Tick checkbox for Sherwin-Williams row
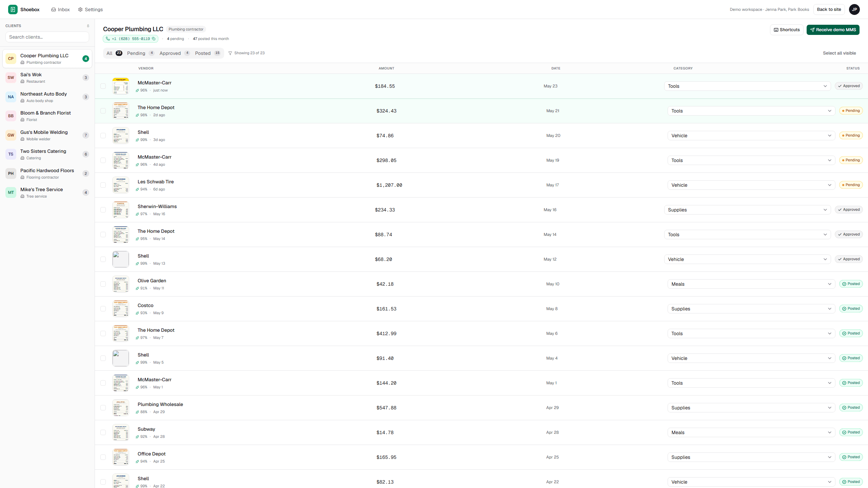Image resolution: width=868 pixels, height=488 pixels. pos(103,210)
